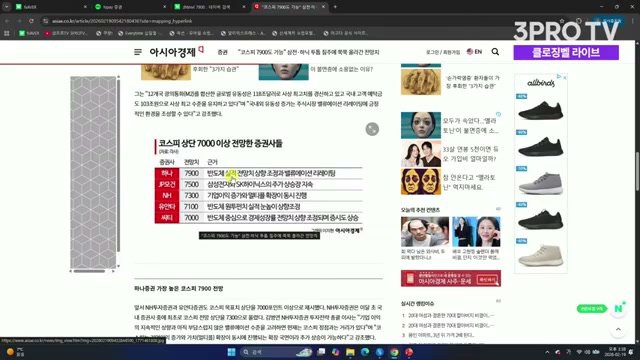The height and width of the screenshot is (360, 640).
Task: Open trending issue number 1 headline
Action: point(451,316)
